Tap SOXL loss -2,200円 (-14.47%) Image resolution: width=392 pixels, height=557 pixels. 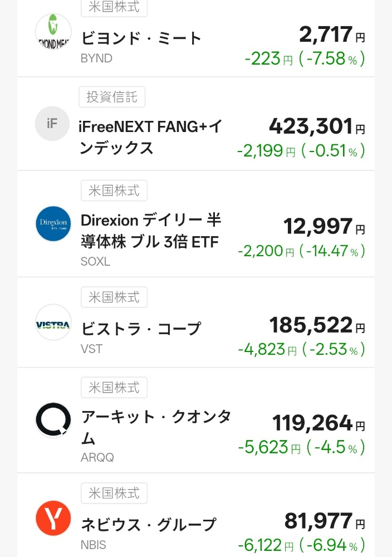pos(301,251)
